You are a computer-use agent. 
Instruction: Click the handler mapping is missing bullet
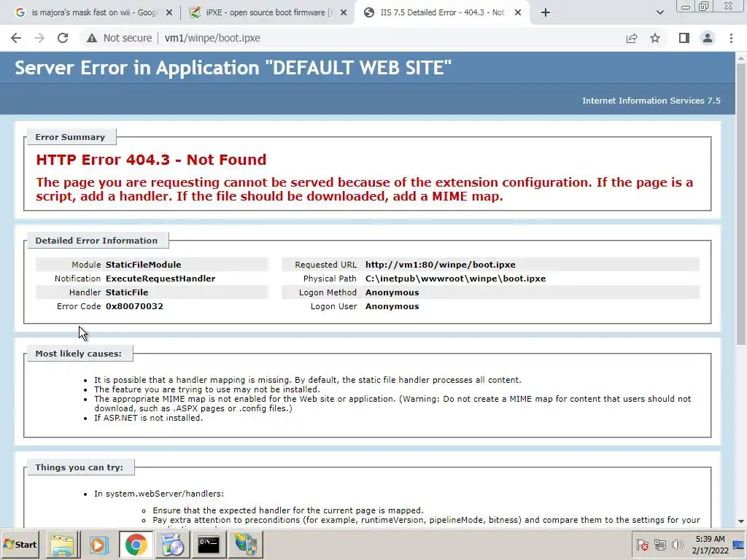click(308, 380)
